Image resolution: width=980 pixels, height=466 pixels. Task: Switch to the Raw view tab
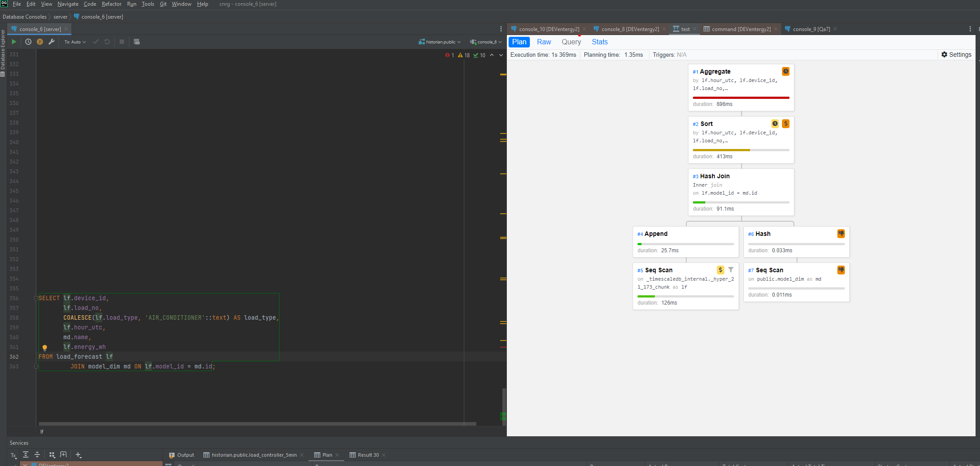544,42
